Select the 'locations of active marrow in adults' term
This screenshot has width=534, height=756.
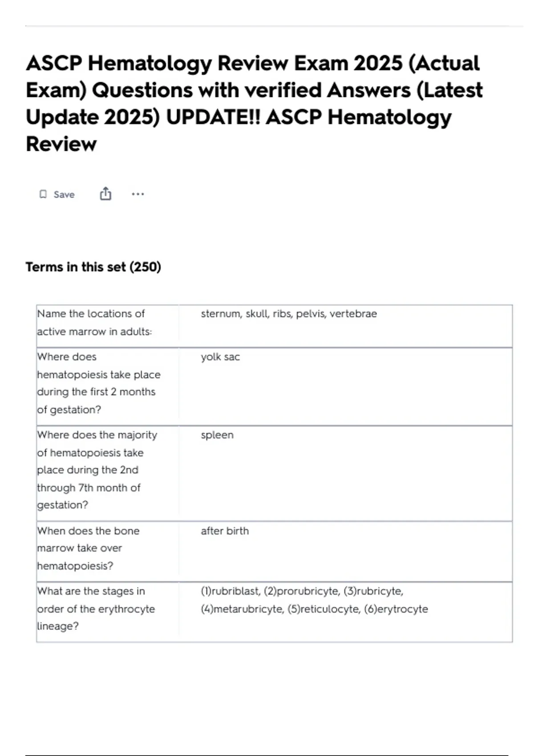point(94,322)
